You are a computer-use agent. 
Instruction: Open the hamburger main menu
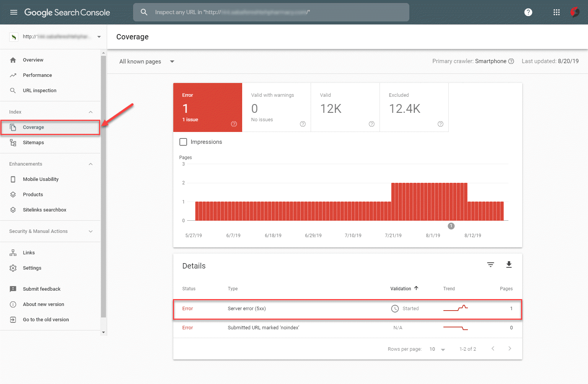click(14, 12)
